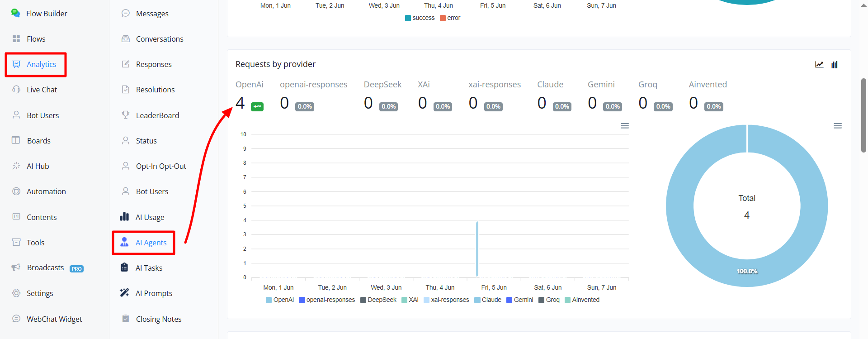
Task: Toggle Gemini series in chart legend
Action: tap(520, 300)
